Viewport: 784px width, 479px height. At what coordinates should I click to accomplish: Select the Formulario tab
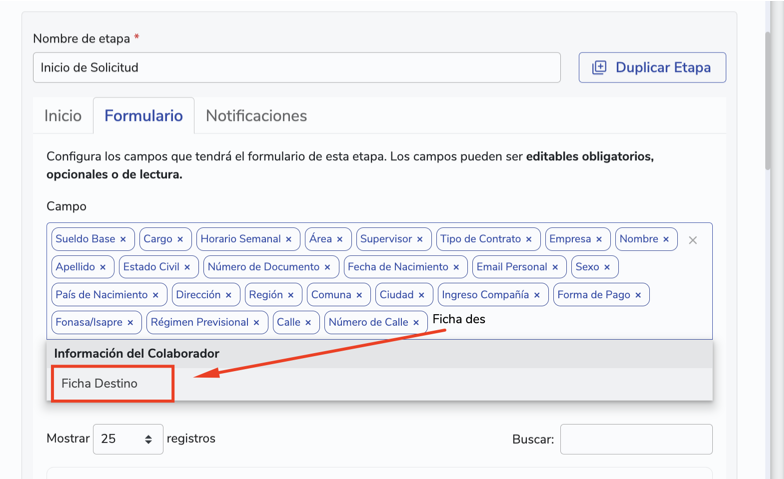(143, 116)
